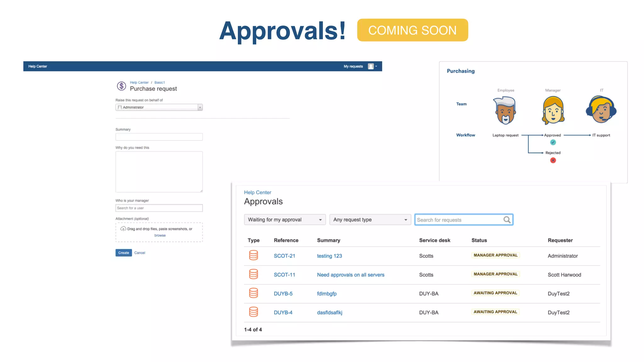644x362 pixels.
Task: Click the Purchasing panel heading
Action: pyautogui.click(x=461, y=71)
